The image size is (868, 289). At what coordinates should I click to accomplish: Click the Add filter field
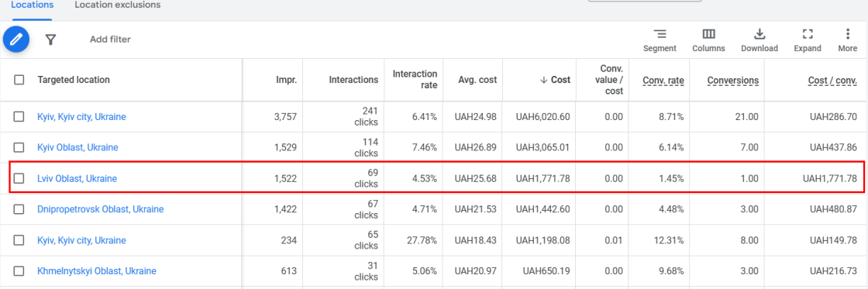[x=110, y=40]
